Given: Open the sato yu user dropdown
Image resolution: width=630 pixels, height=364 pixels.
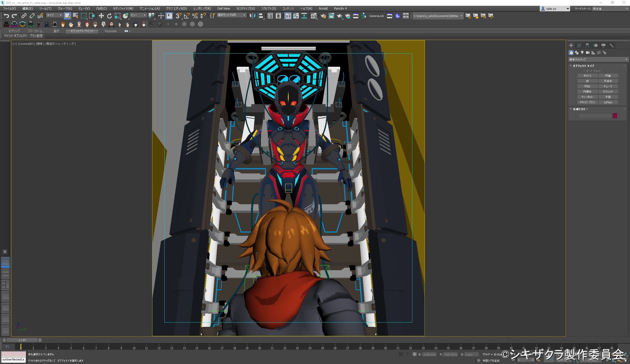Looking at the screenshot, I should pos(555,9).
